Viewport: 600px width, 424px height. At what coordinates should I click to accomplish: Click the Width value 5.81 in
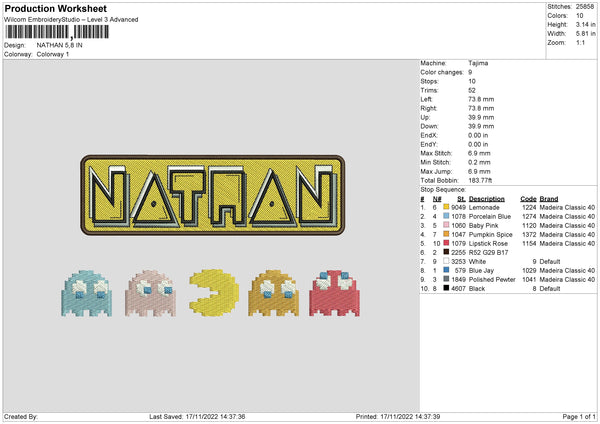[585, 34]
